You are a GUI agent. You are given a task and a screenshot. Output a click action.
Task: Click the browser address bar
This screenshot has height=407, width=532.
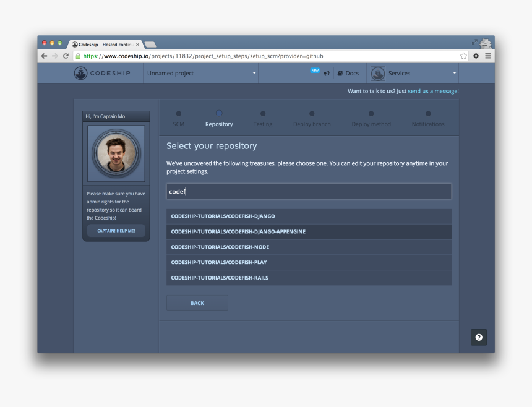(x=270, y=56)
